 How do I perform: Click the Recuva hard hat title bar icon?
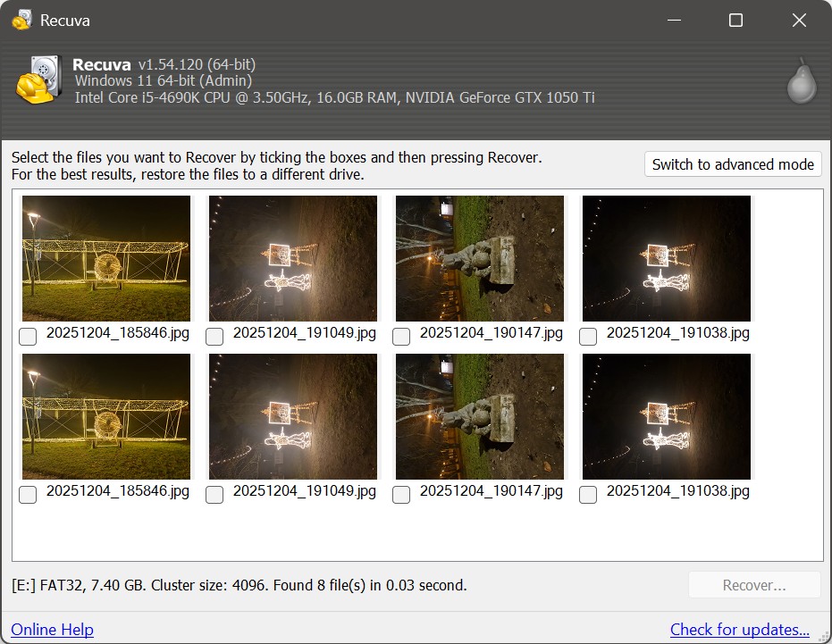coord(21,21)
